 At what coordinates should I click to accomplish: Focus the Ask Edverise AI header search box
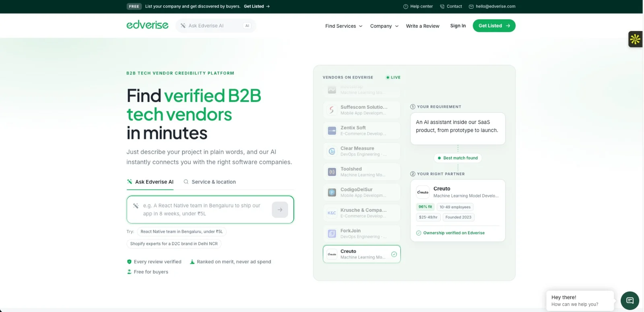click(x=216, y=26)
